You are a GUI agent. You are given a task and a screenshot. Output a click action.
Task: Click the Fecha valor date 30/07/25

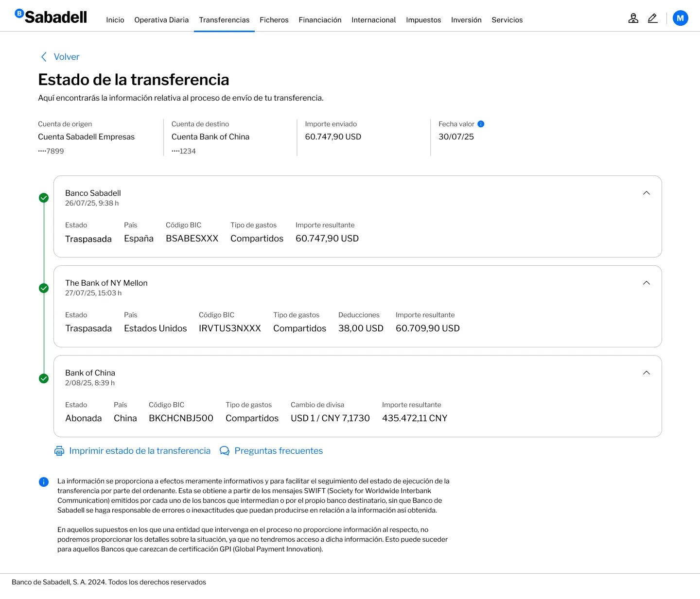(456, 137)
